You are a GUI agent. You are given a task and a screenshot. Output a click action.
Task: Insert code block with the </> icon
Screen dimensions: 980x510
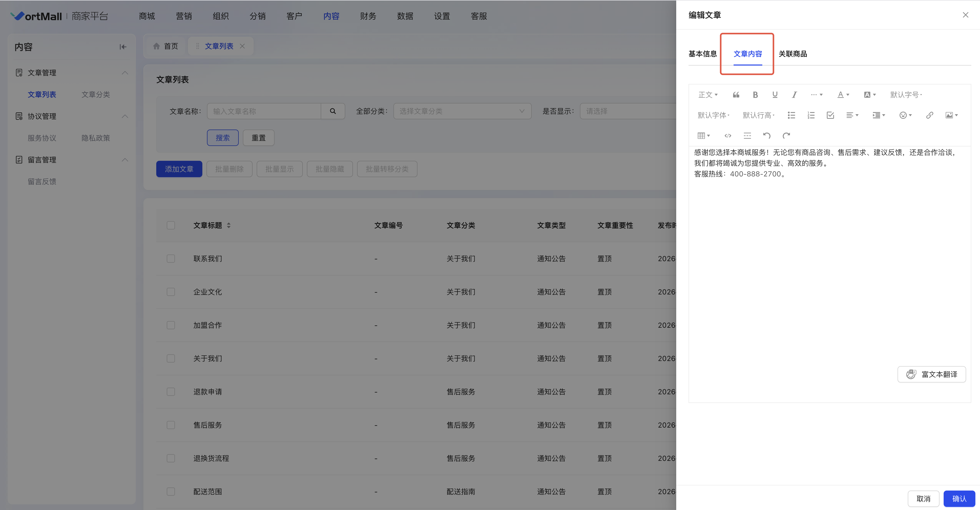click(728, 136)
